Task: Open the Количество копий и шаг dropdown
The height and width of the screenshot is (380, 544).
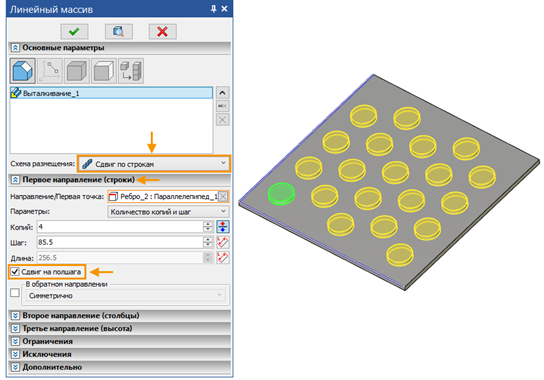Action: (x=168, y=211)
